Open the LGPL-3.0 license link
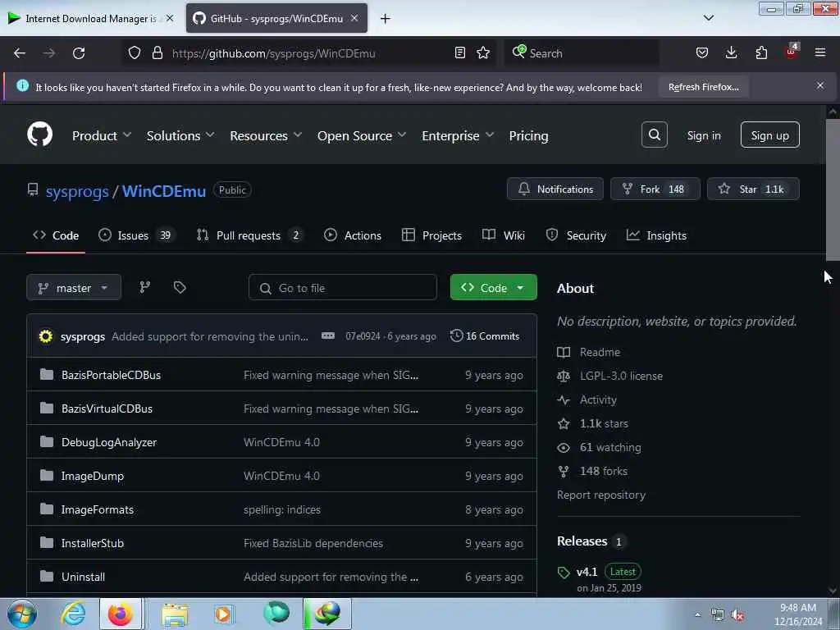 tap(621, 376)
